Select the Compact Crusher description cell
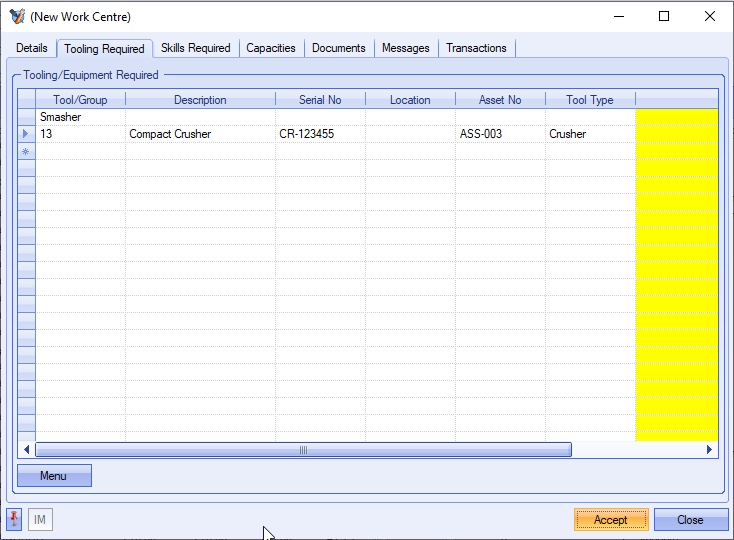Image resolution: width=734 pixels, height=540 pixels. [200, 134]
